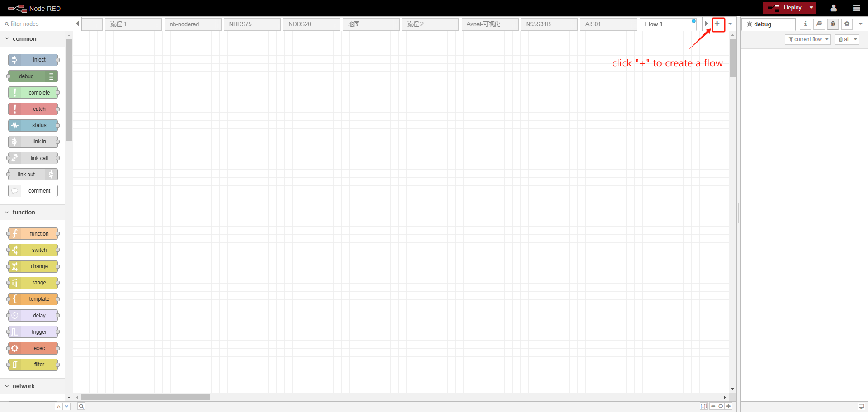Screen dimensions: 868x412
Task: Open the help book sidebar tab
Action: (819, 24)
